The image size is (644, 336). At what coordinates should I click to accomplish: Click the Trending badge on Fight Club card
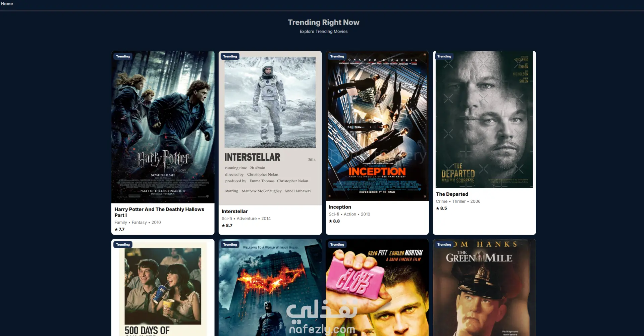pos(337,245)
